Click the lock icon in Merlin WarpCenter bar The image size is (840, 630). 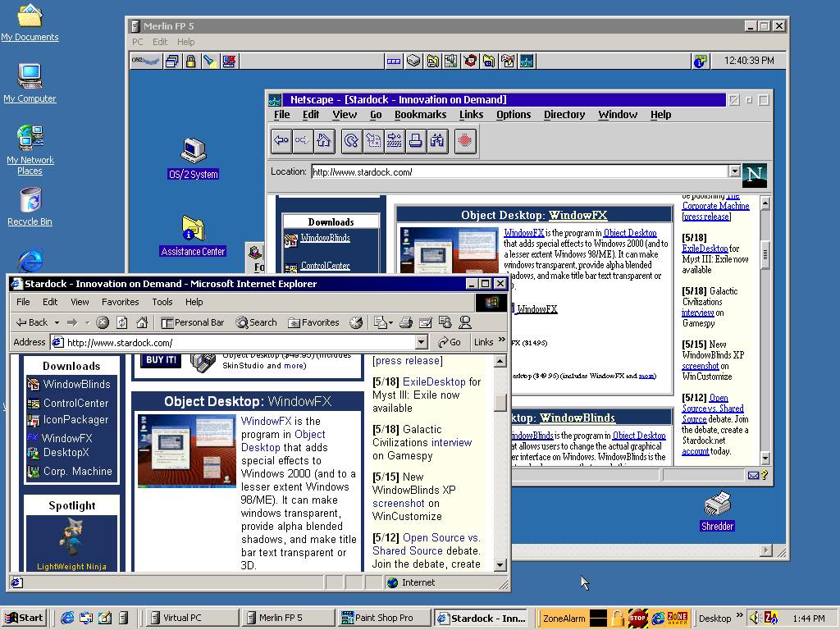pyautogui.click(x=190, y=61)
